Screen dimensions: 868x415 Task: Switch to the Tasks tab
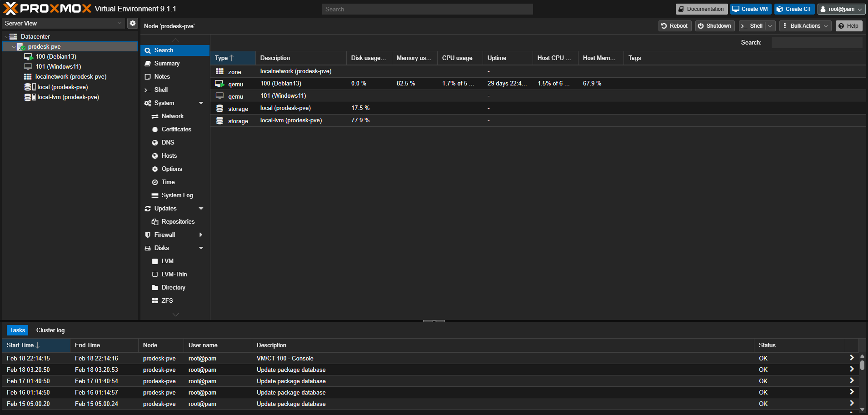[x=17, y=330]
